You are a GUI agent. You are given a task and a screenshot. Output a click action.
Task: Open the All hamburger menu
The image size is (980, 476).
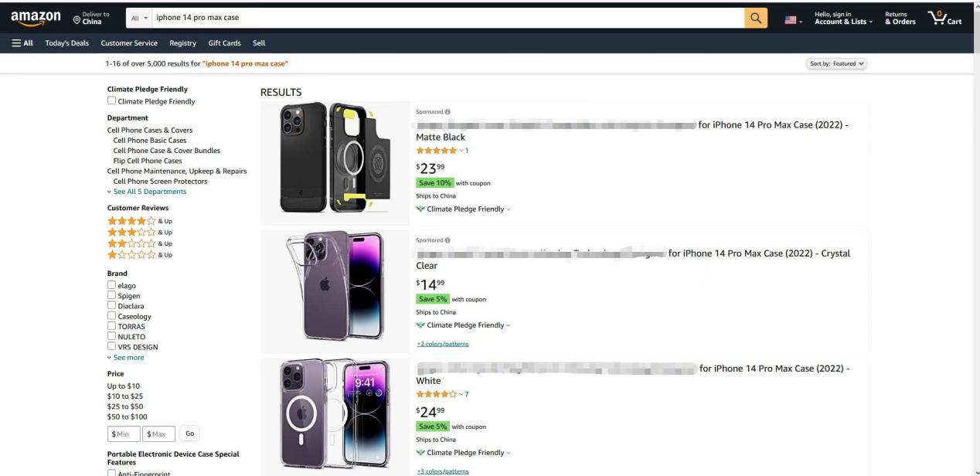pyautogui.click(x=22, y=43)
